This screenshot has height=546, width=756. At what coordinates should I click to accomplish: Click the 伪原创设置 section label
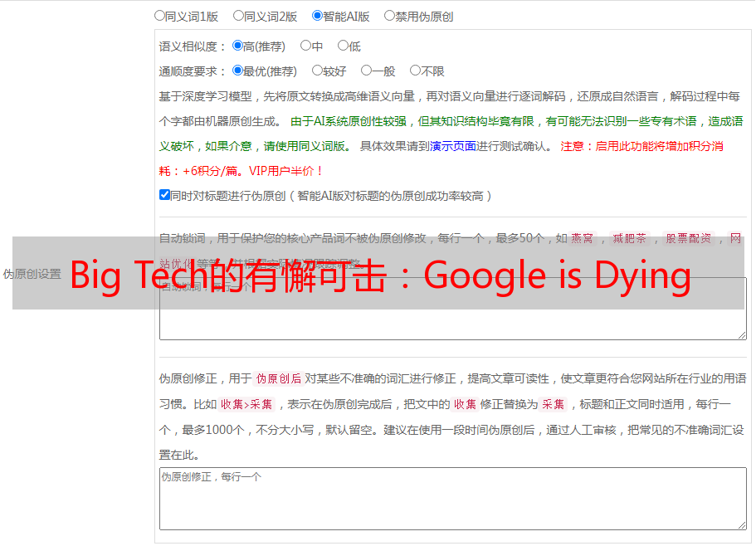point(32,274)
